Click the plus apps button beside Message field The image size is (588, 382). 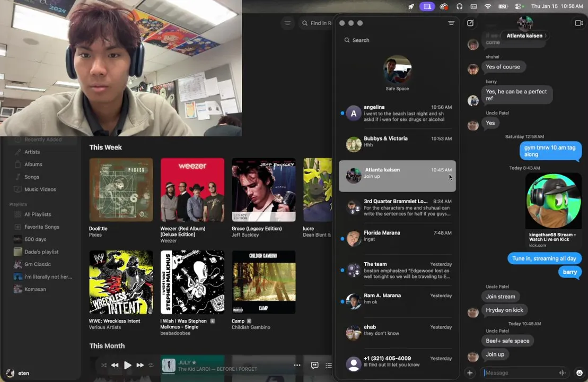(x=470, y=372)
